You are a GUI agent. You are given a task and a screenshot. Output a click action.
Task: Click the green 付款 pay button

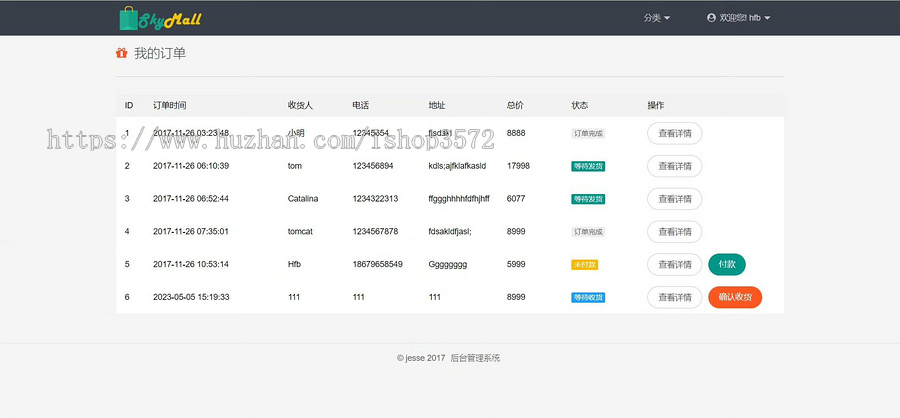click(727, 264)
